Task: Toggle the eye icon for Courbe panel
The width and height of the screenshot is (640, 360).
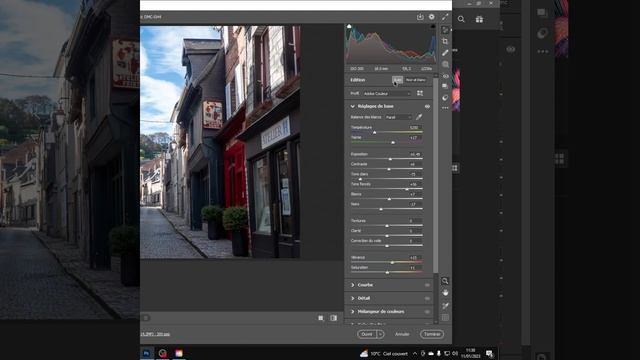Action: [427, 285]
